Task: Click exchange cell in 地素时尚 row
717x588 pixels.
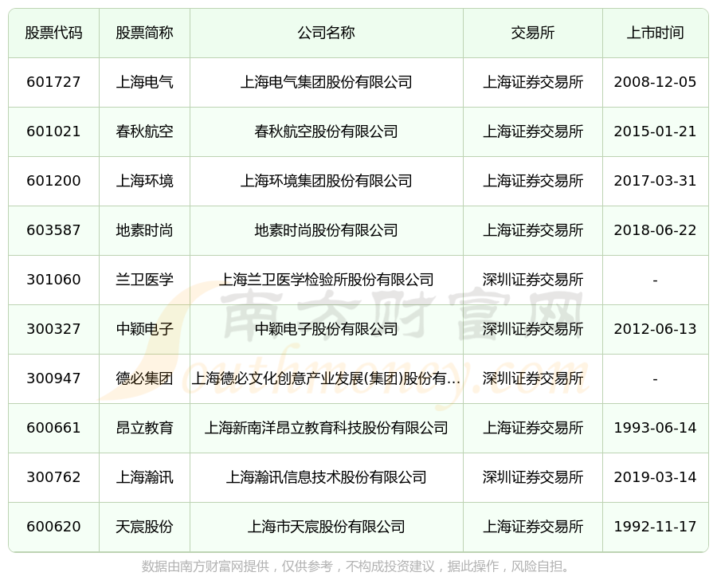Action: click(x=533, y=230)
